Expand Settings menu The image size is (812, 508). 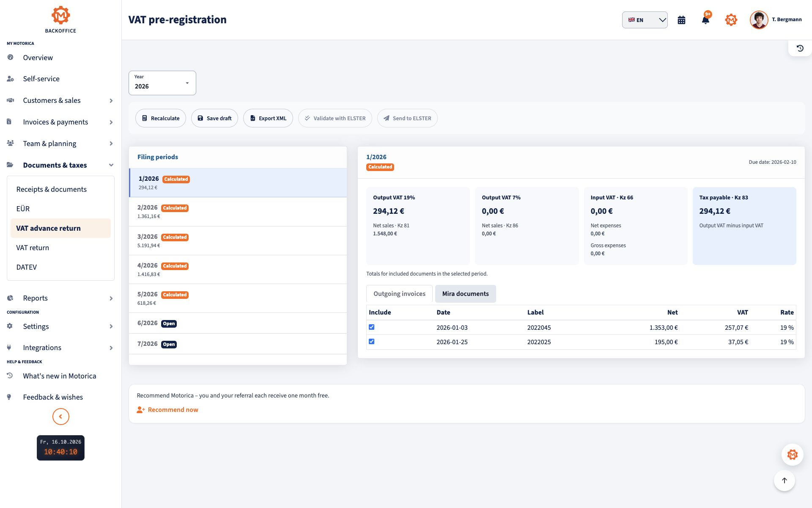[60, 326]
